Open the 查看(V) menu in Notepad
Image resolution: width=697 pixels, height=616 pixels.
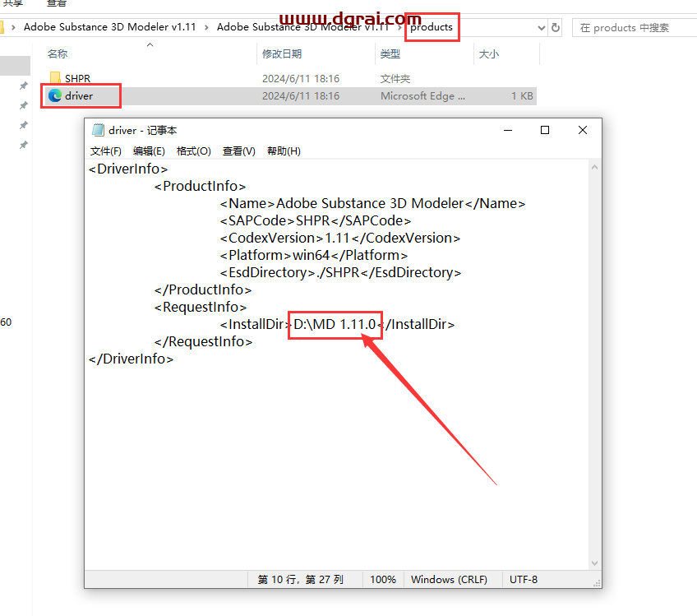pos(238,151)
